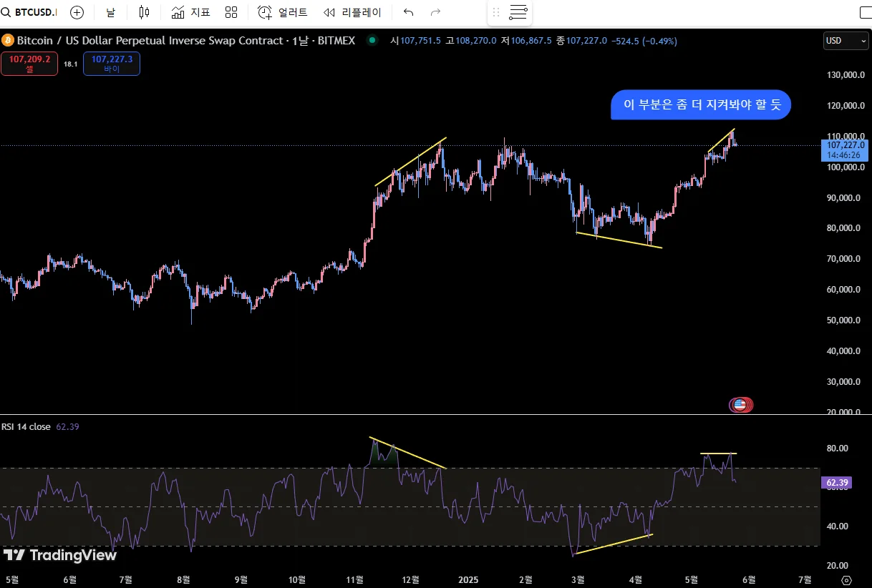Click the 2025 label on time axis
The height and width of the screenshot is (588, 872).
pyautogui.click(x=468, y=579)
